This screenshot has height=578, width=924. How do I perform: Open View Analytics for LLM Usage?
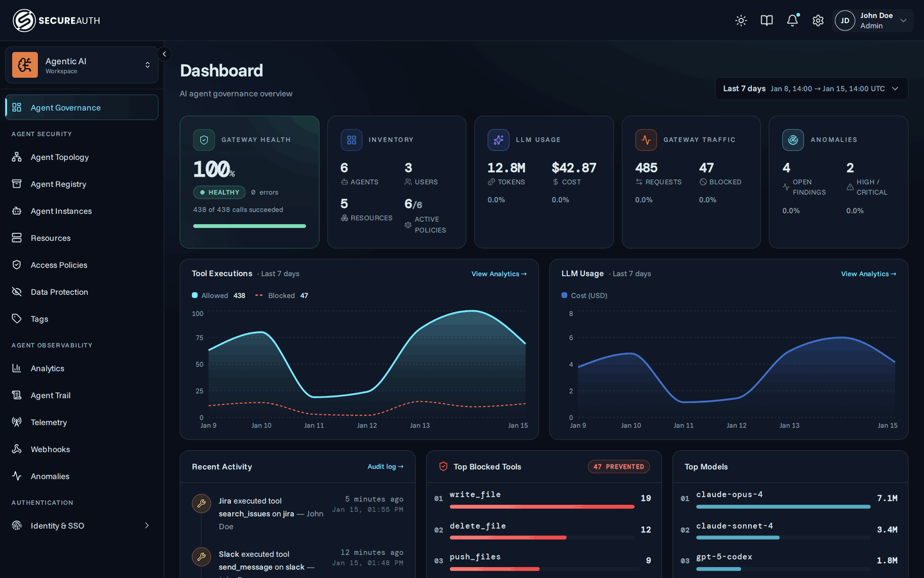click(869, 274)
